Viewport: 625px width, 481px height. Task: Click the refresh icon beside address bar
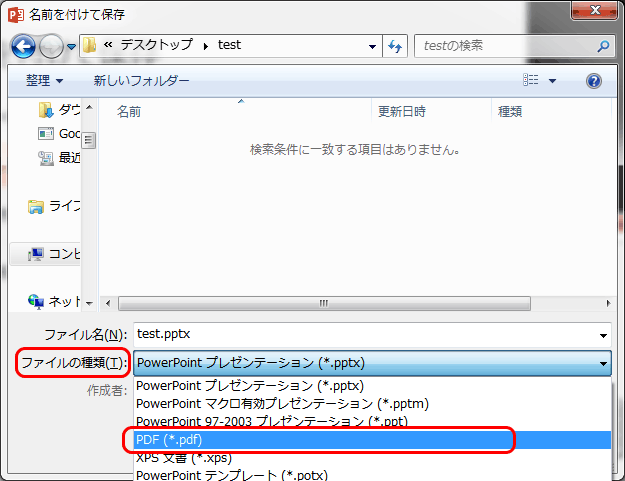click(x=394, y=46)
